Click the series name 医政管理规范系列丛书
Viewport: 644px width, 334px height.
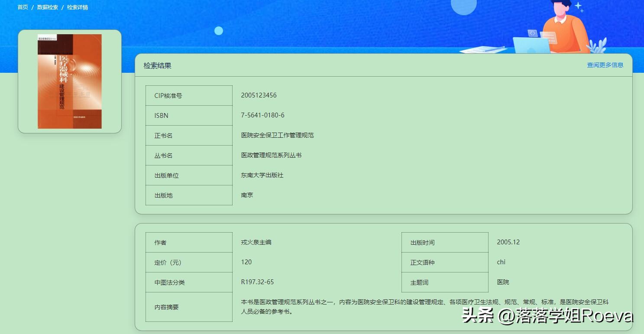[x=271, y=155]
